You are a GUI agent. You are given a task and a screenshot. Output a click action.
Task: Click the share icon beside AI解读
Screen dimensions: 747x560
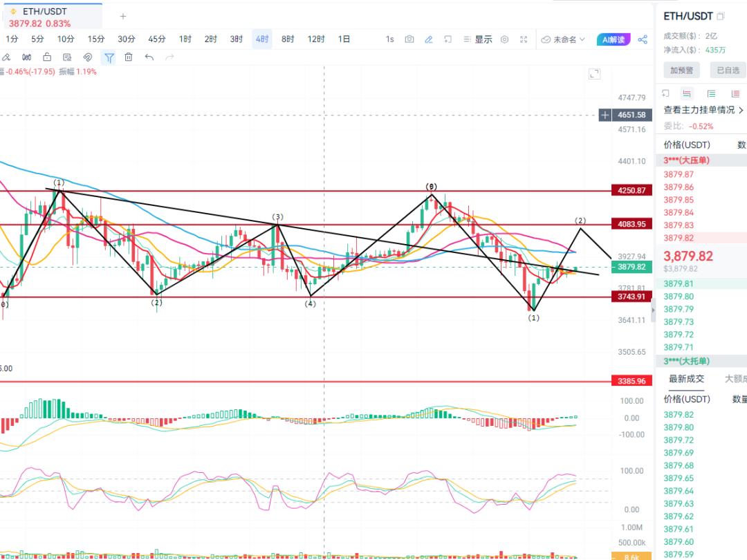[643, 39]
